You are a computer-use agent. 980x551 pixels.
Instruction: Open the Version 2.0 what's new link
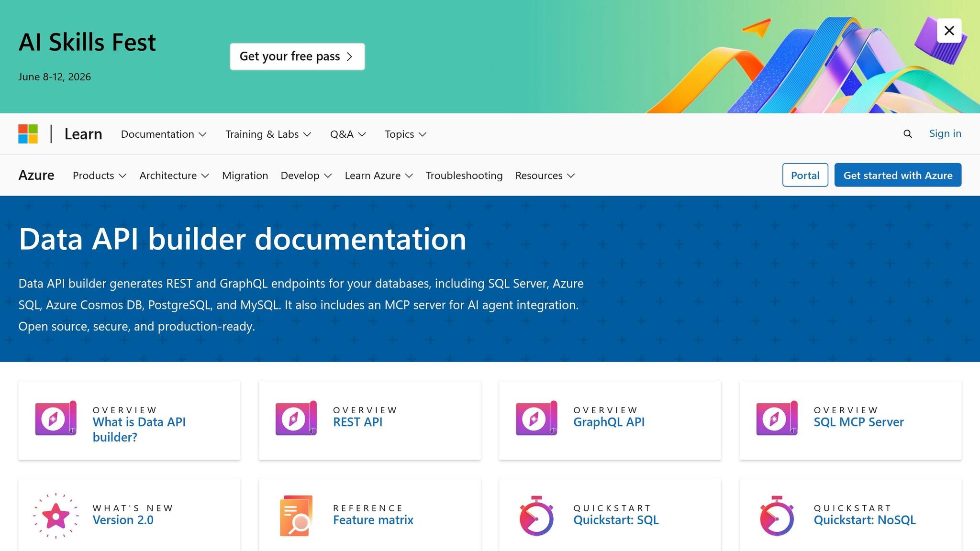(123, 520)
